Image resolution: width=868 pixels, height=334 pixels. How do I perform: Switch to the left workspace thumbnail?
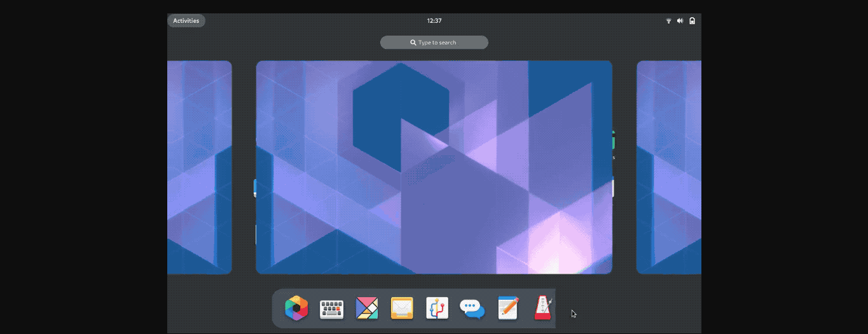point(200,167)
